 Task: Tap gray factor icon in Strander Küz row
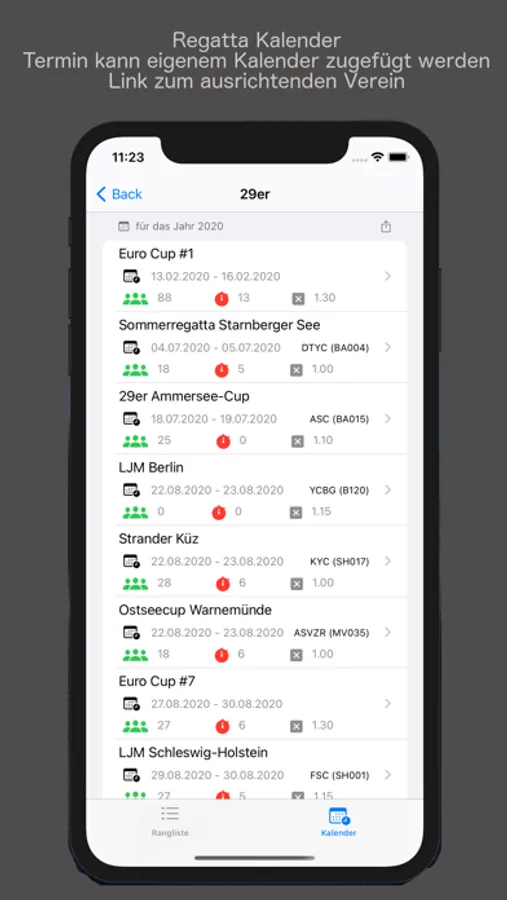coord(297,584)
